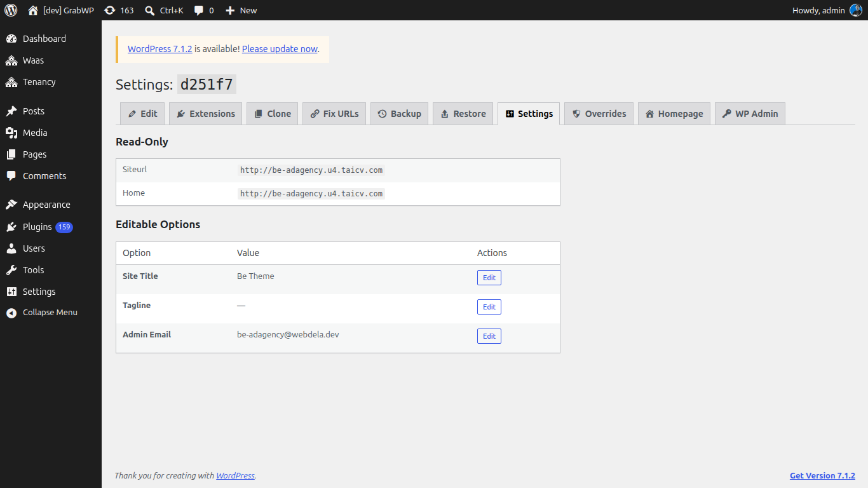Click the Home label in Read-Only table
Screen dimensions: 868x488
133,193
